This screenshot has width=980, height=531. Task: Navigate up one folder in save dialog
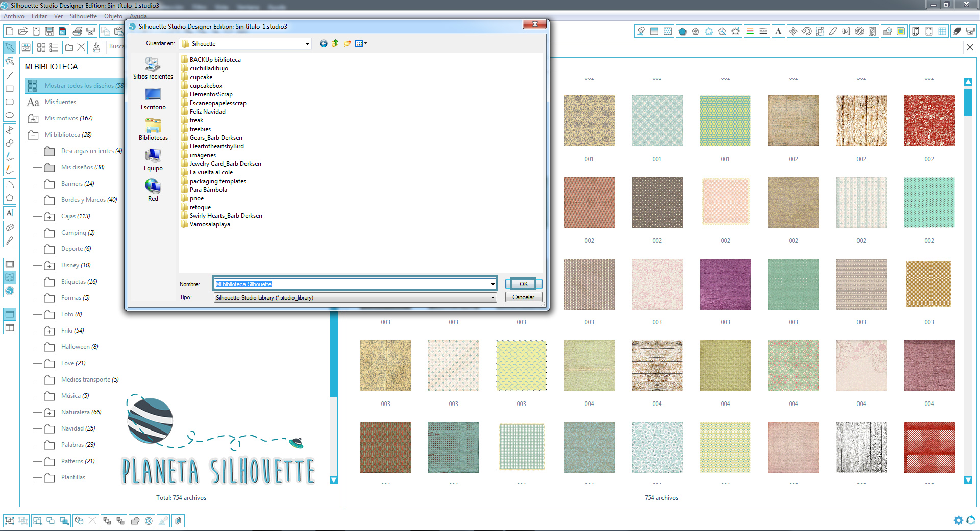tap(335, 44)
